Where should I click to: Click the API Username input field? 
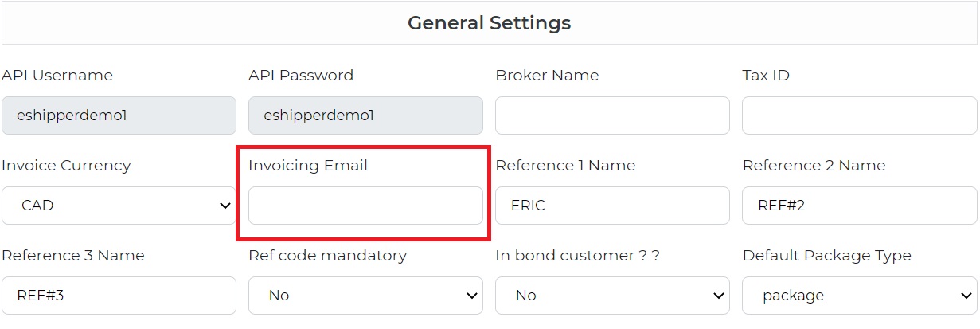pyautogui.click(x=119, y=116)
